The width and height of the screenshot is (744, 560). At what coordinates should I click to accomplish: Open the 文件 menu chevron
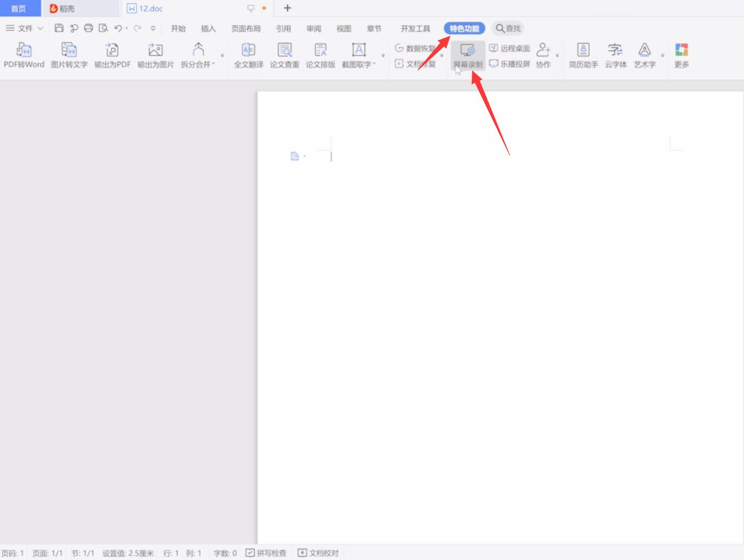pyautogui.click(x=40, y=29)
